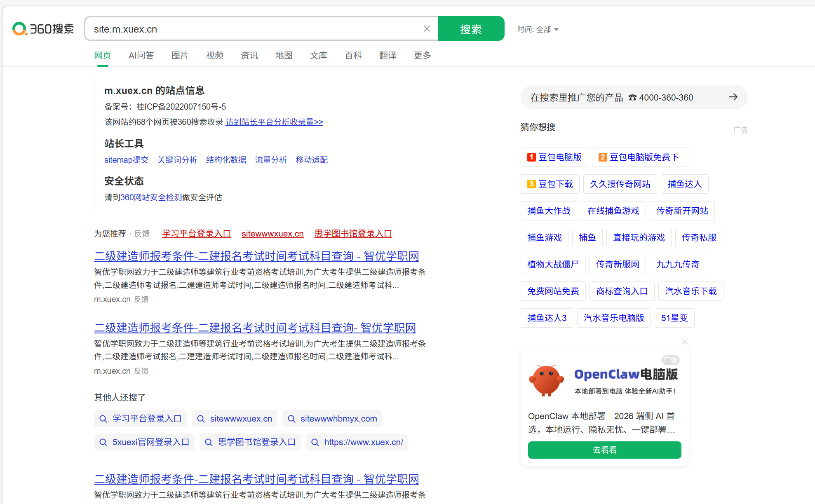815x504 pixels.
Task: Click the 直接玩的游戏 suggestion
Action: tap(639, 238)
